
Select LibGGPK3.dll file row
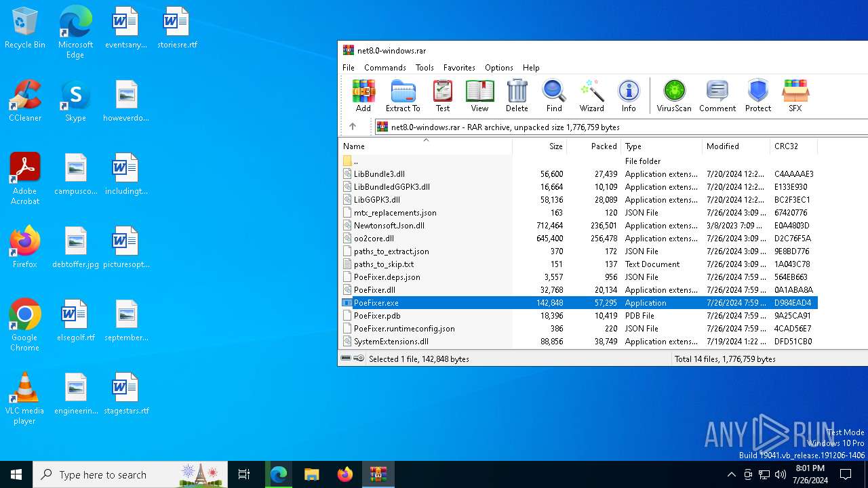578,200
